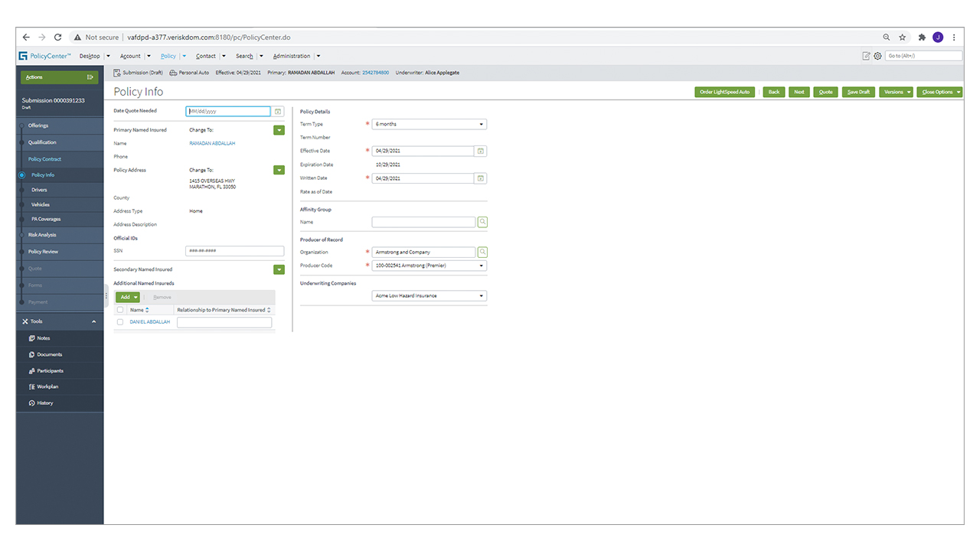Image resolution: width=980 pixels, height=551 pixels.
Task: Open the Administration menu
Action: point(292,56)
